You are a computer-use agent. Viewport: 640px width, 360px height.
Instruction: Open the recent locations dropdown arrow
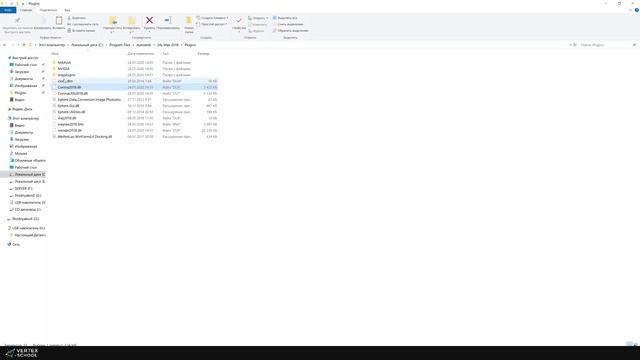18,45
